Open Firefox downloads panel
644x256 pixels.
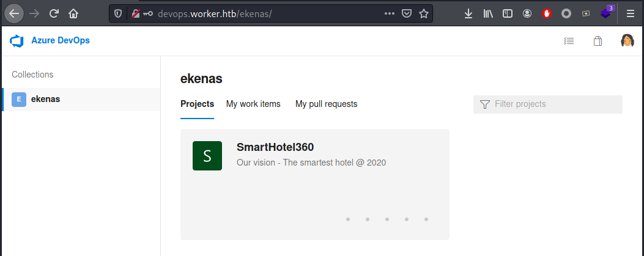click(x=468, y=13)
